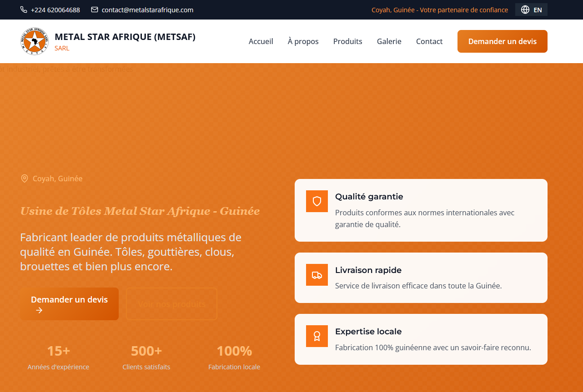The width and height of the screenshot is (583, 392).
Task: Click the Service de livraison efficace description
Action: point(418,286)
